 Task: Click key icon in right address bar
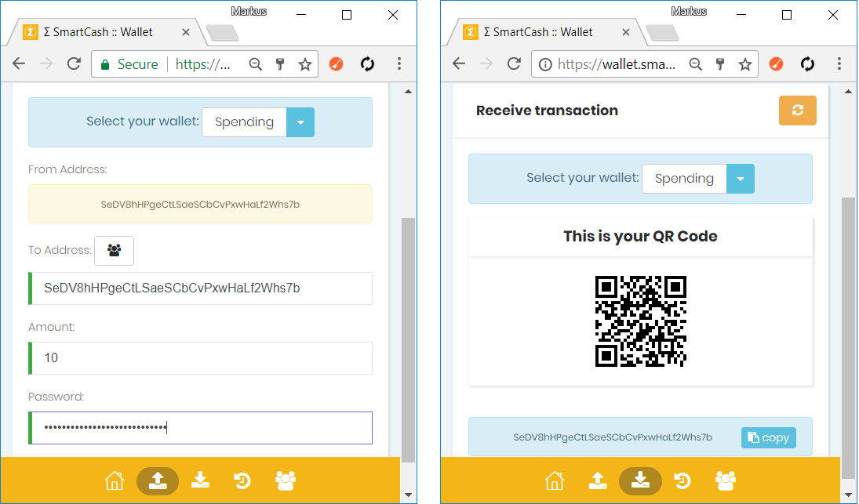[x=720, y=64]
